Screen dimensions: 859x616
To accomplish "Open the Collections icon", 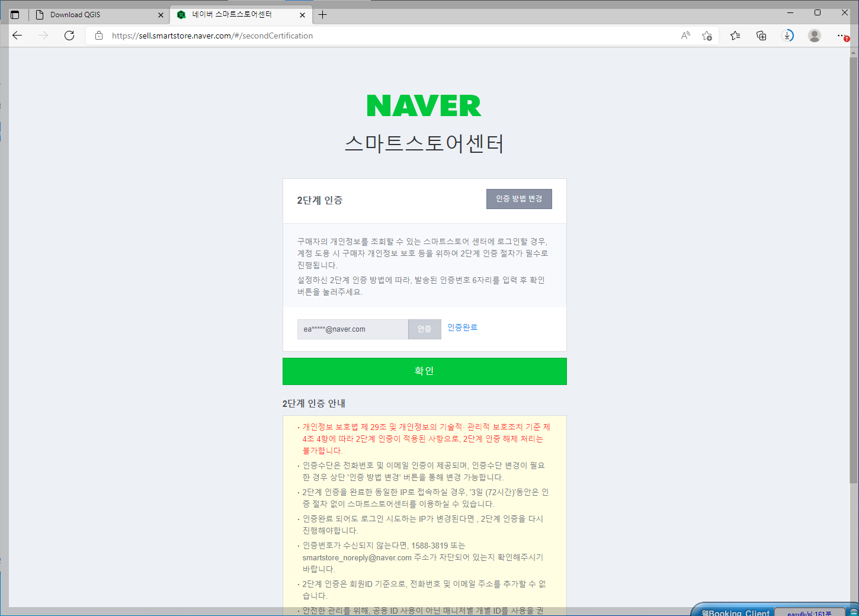I will pyautogui.click(x=761, y=36).
